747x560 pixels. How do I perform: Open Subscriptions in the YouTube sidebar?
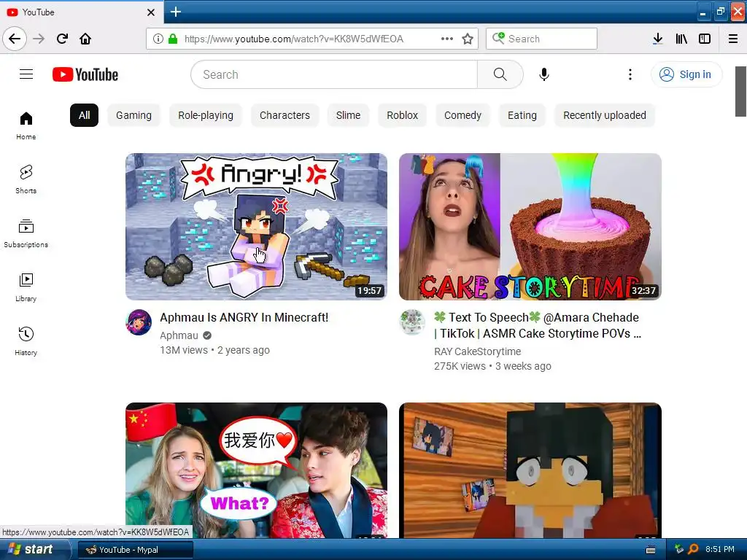point(26,233)
